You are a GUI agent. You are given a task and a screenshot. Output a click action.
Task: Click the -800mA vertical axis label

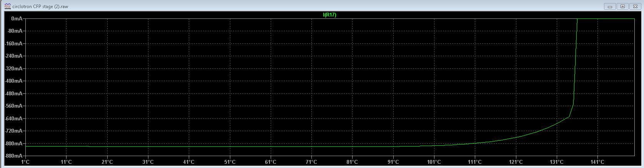click(14, 143)
